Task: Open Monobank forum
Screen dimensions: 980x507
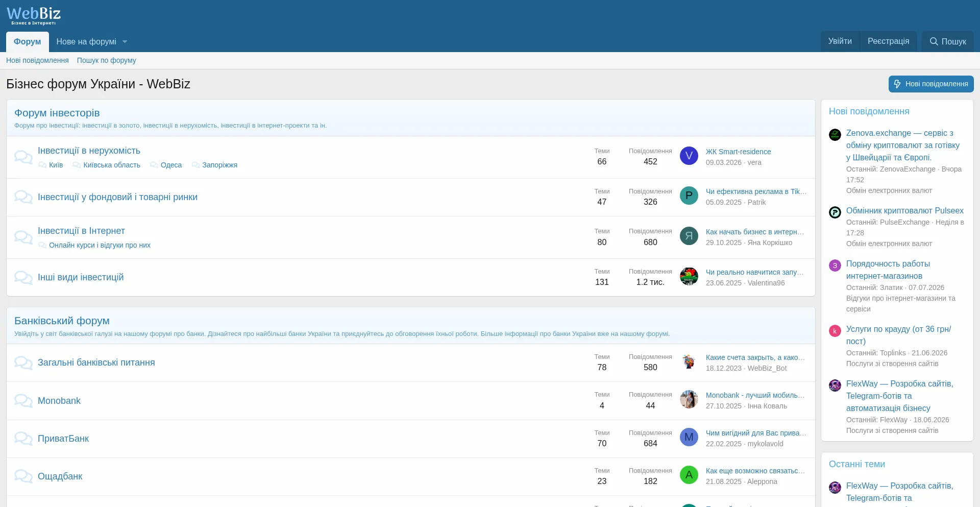Action: 59,401
